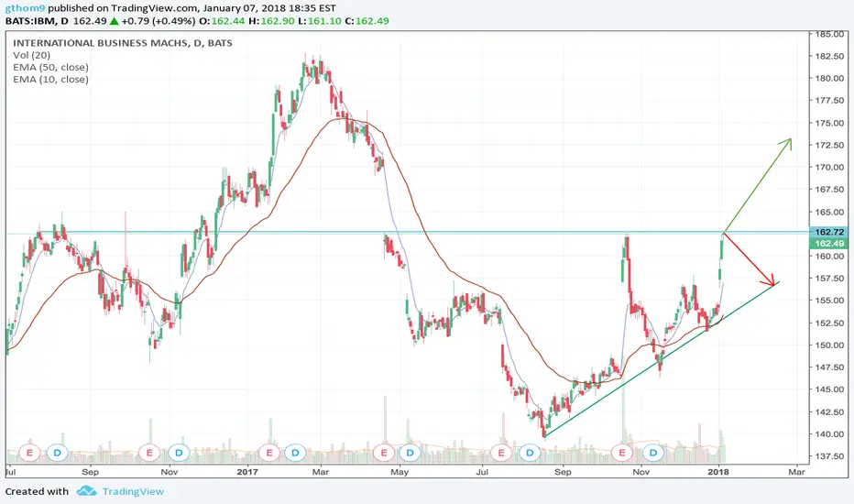The image size is (854, 504).
Task: Click earnings marker above the leftmost Jul label
Action: click(29, 453)
